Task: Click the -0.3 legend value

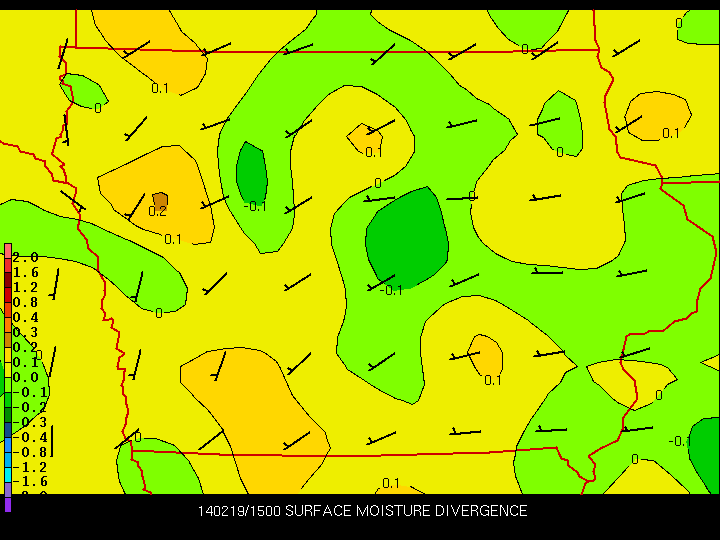Action: click(x=30, y=422)
